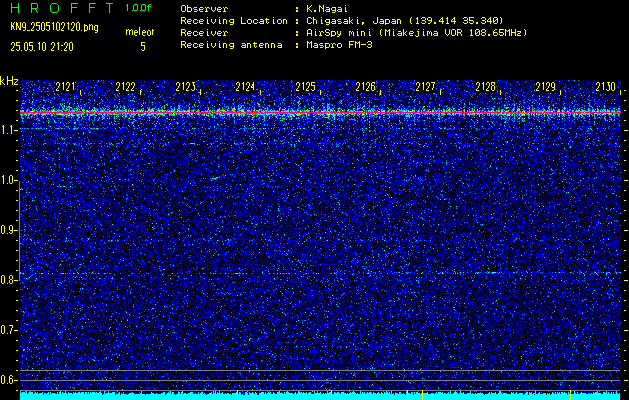Select the version label 1.00f
629x400 pixels.
tap(138, 8)
